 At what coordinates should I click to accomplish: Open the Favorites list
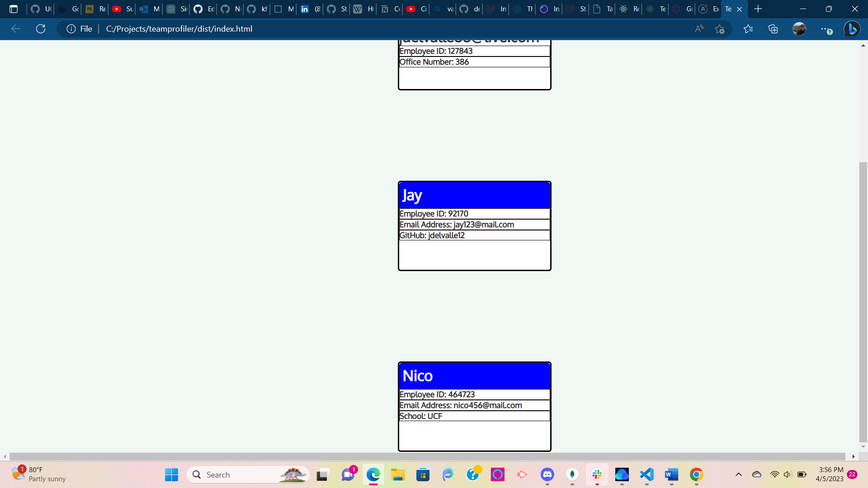click(748, 28)
